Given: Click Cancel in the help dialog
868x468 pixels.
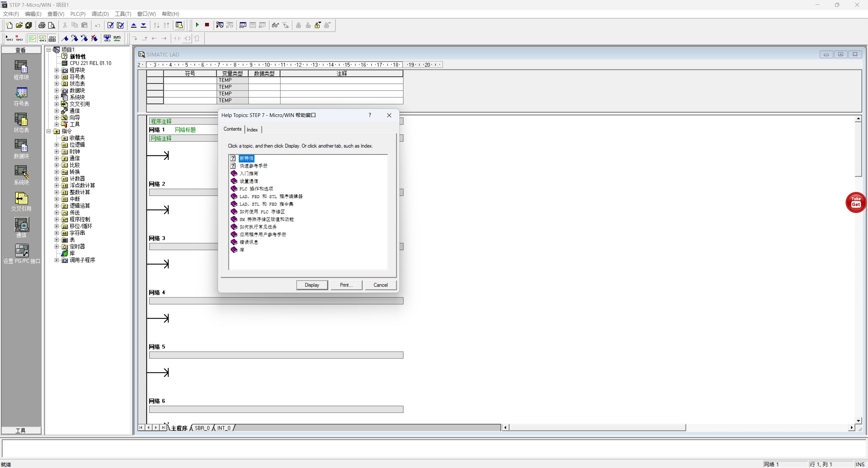Looking at the screenshot, I should 380,285.
